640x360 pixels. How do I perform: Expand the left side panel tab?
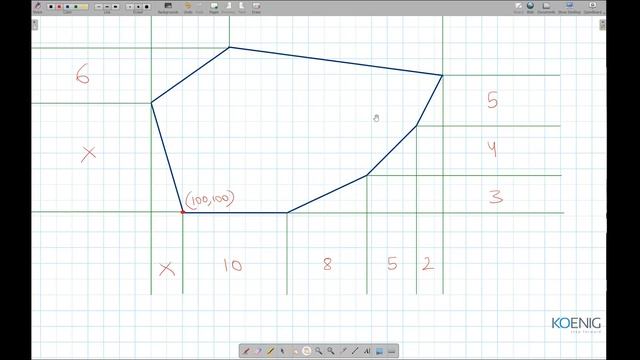pos(35,24)
